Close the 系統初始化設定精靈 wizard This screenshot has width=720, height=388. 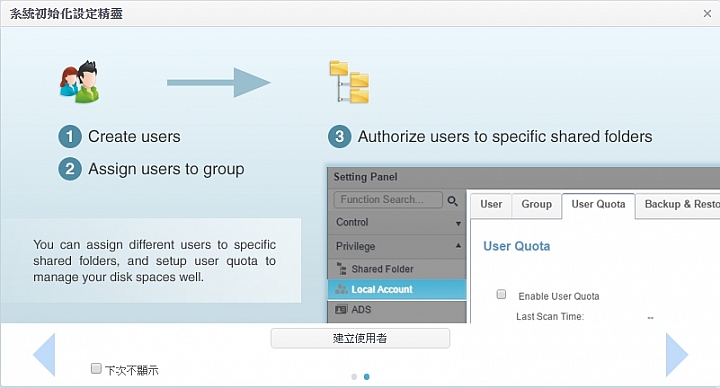(707, 14)
